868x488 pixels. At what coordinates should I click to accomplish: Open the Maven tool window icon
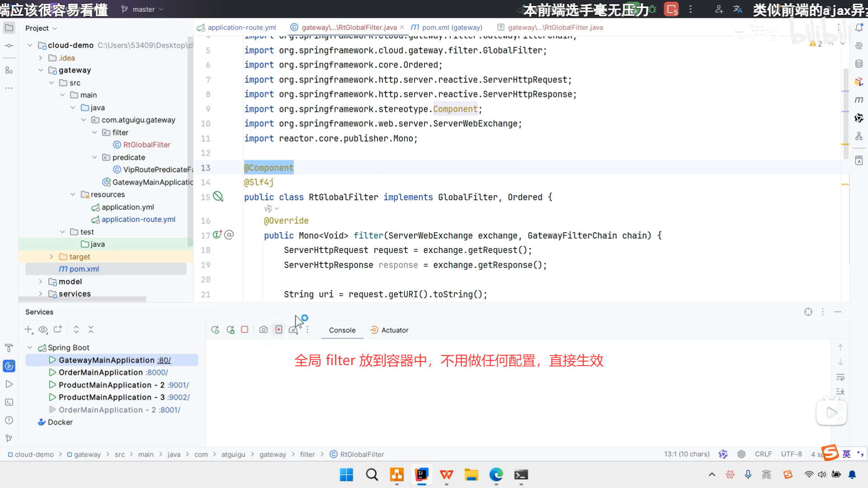(859, 100)
